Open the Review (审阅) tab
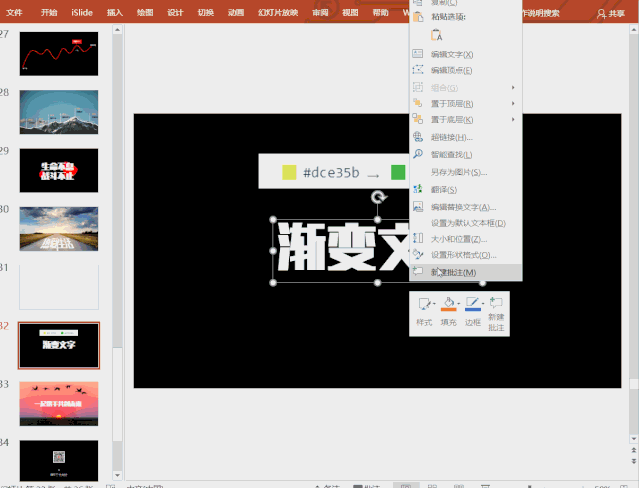Image resolution: width=639 pixels, height=488 pixels. pos(320,13)
